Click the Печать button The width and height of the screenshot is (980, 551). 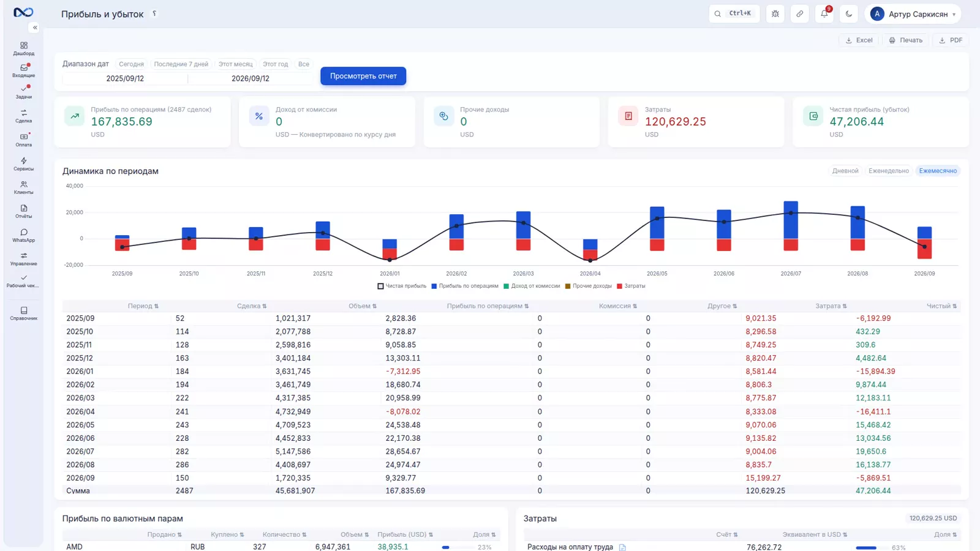pos(905,40)
